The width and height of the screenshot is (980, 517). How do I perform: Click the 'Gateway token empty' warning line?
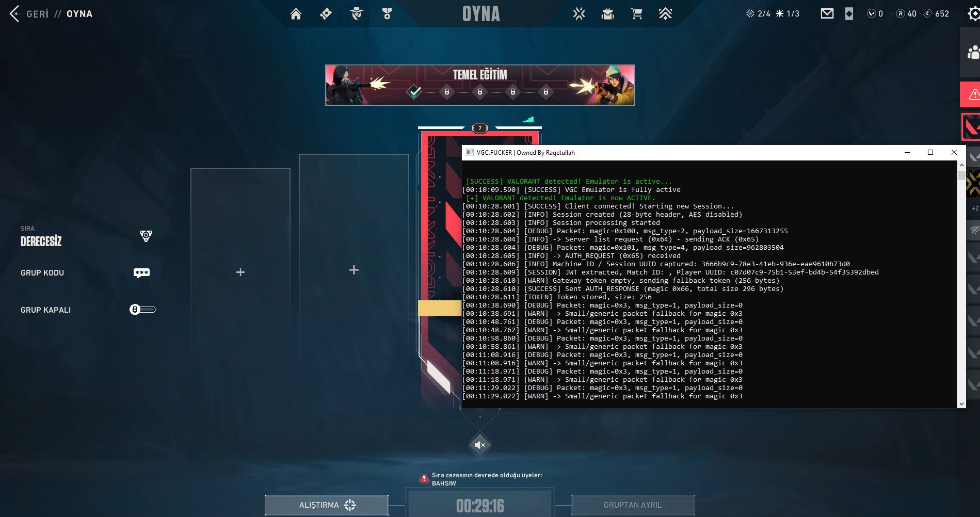click(x=621, y=281)
